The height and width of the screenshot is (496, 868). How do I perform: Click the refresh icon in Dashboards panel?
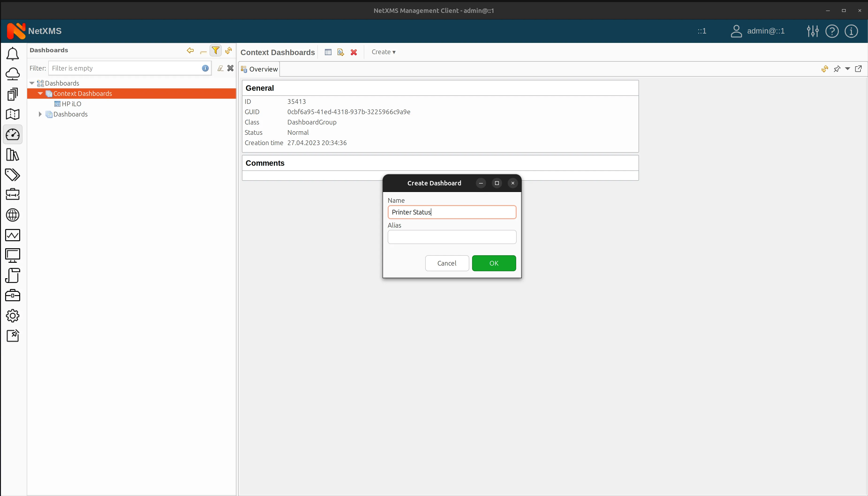point(229,50)
